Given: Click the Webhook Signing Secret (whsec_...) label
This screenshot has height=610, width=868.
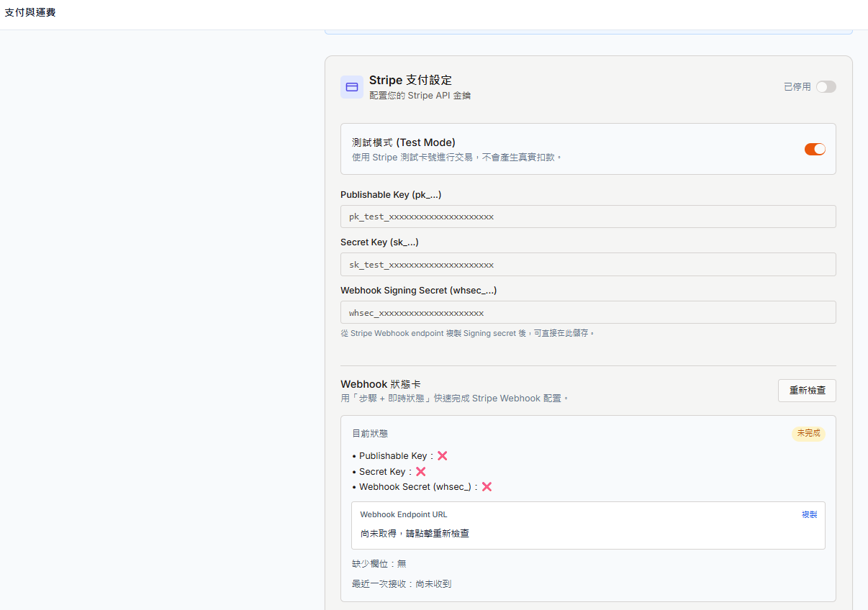Looking at the screenshot, I should (418, 291).
